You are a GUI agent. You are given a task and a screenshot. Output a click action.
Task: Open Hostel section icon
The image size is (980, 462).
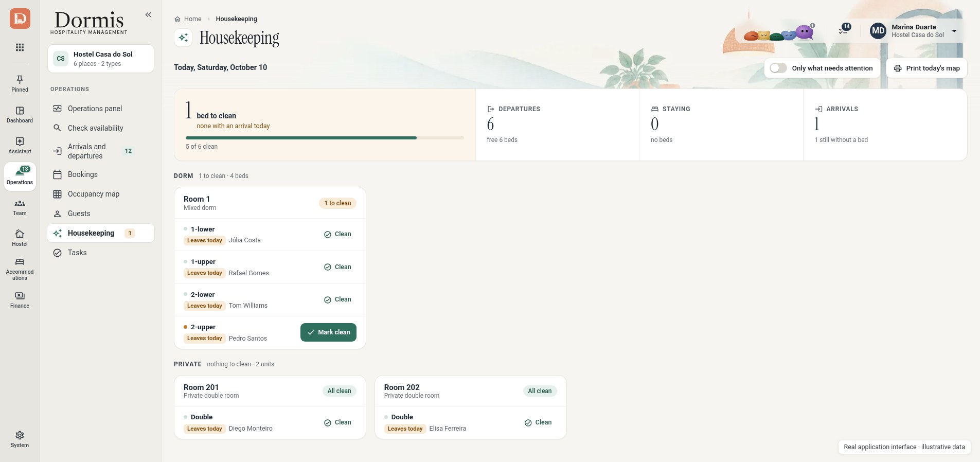pos(20,238)
